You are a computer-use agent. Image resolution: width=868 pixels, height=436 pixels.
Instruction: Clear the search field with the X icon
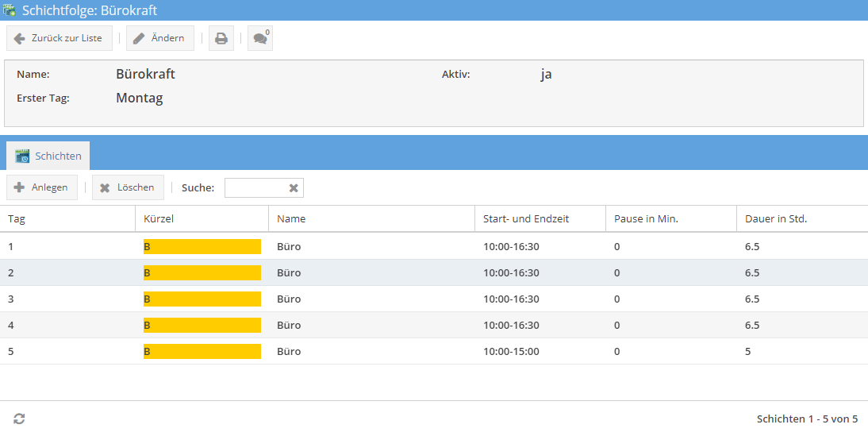pos(294,188)
